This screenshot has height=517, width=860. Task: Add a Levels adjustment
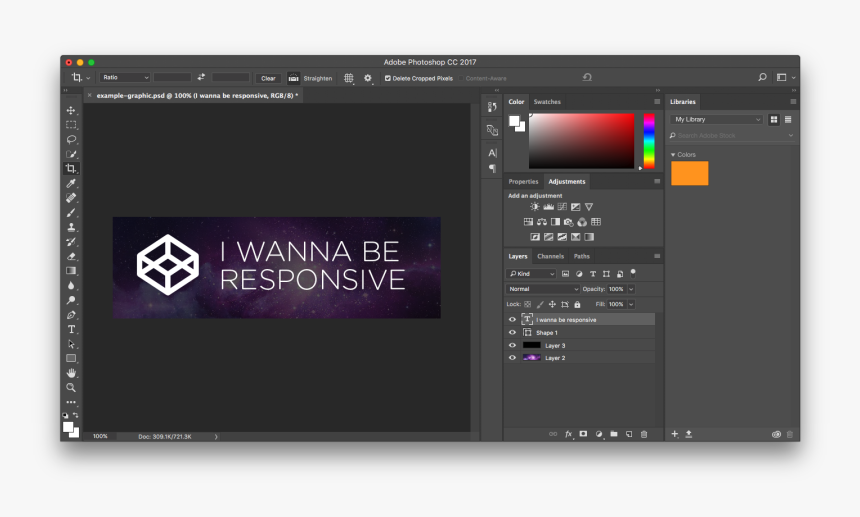(x=548, y=207)
